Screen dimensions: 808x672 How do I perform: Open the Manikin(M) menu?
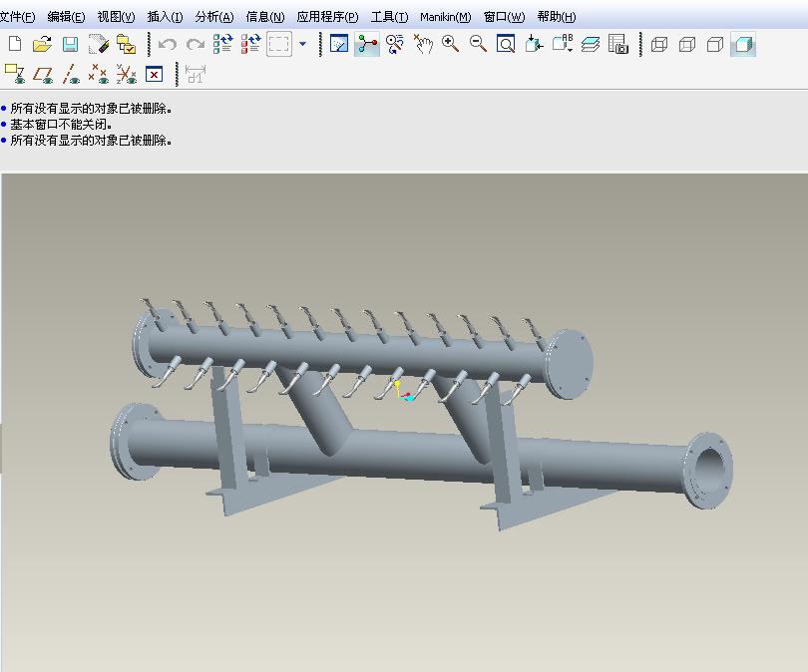pos(445,17)
